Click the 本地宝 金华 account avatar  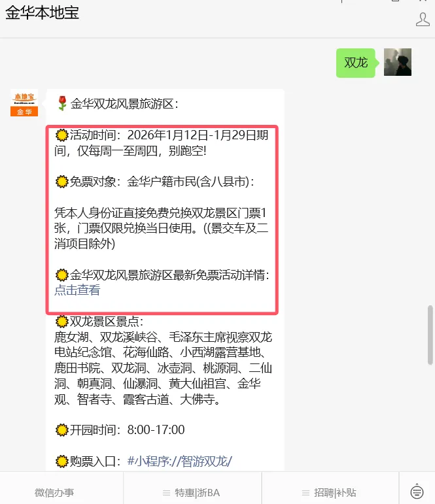point(24,103)
